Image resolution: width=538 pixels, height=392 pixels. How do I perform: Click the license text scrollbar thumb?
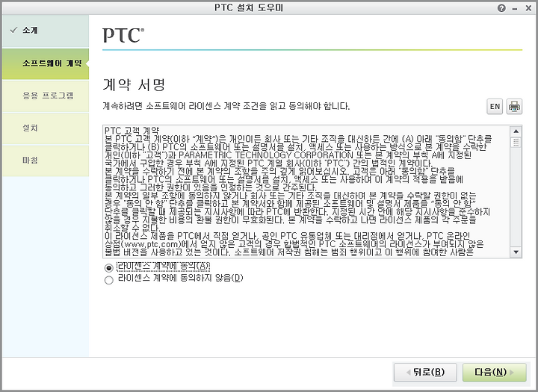click(516, 143)
